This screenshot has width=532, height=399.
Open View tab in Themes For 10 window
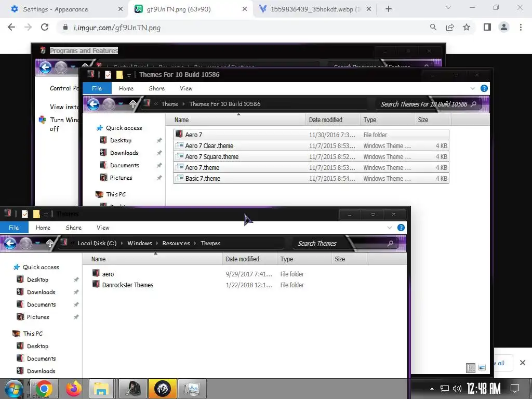[x=186, y=88]
